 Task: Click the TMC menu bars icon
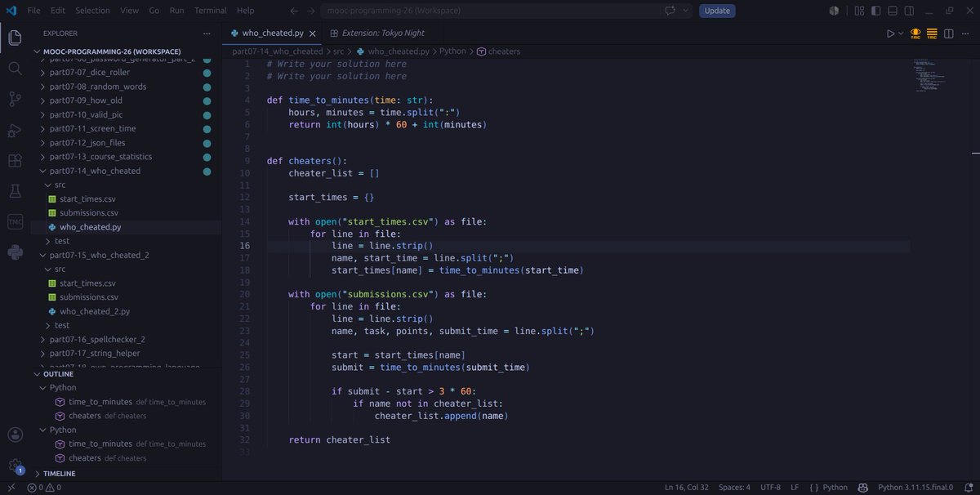932,33
